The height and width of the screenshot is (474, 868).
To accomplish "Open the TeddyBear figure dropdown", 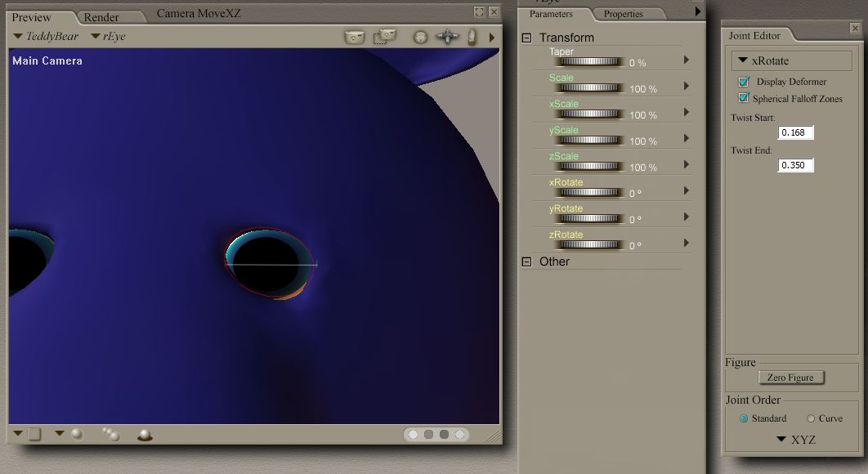I will point(46,37).
